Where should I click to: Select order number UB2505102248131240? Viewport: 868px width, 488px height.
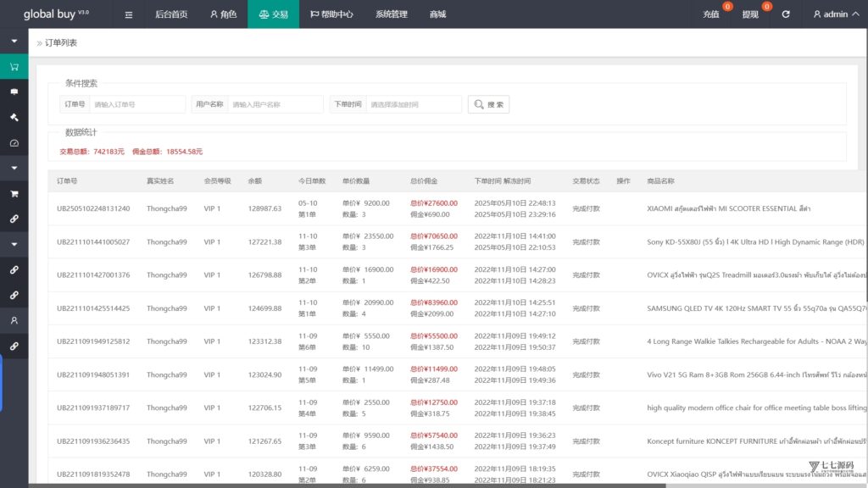pos(93,208)
